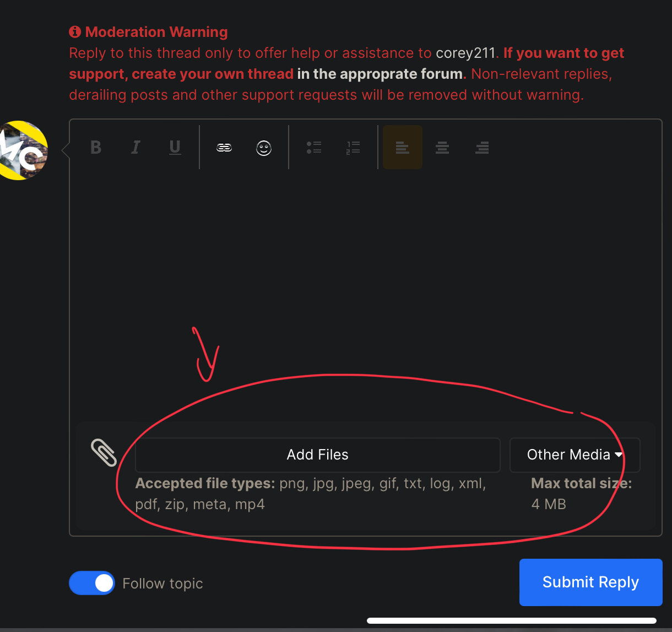Align text right

coord(482,147)
